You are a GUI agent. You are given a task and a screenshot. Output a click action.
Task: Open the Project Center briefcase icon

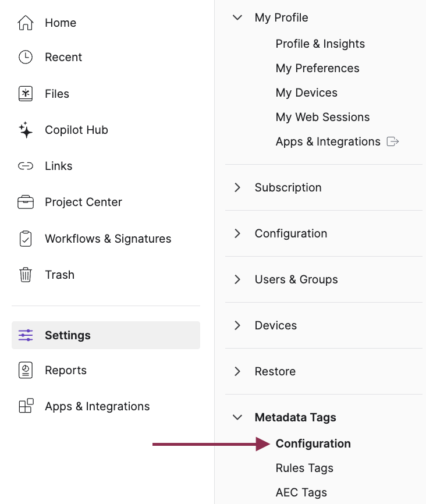pos(26,202)
